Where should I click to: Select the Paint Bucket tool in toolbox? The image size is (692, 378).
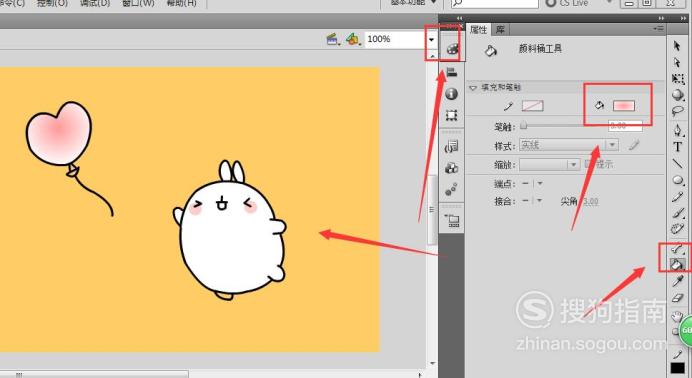(x=677, y=264)
